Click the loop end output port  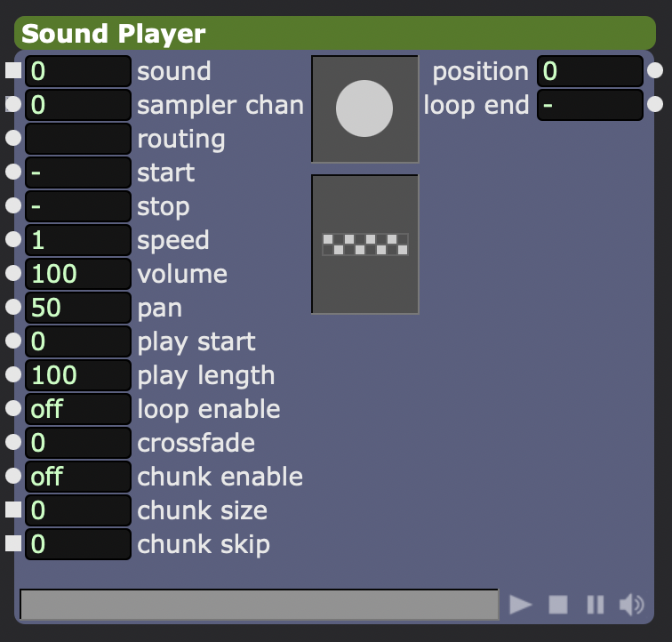tap(655, 105)
